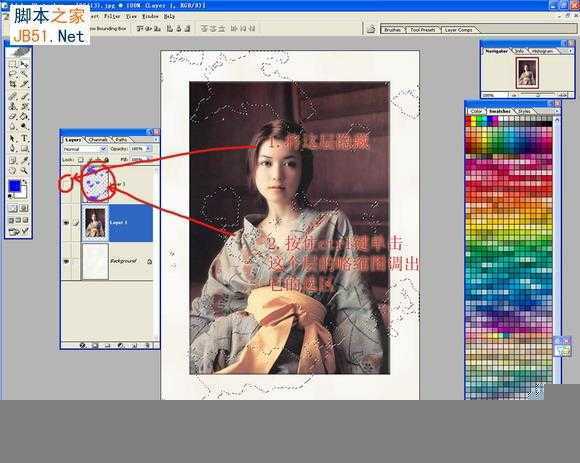Choose the Zoom magnifier tool

[24, 170]
